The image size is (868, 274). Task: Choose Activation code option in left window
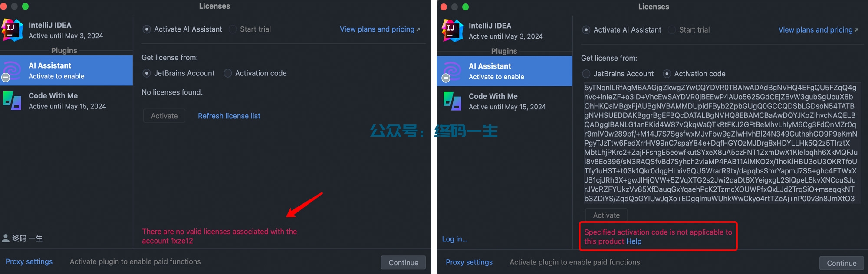click(228, 73)
